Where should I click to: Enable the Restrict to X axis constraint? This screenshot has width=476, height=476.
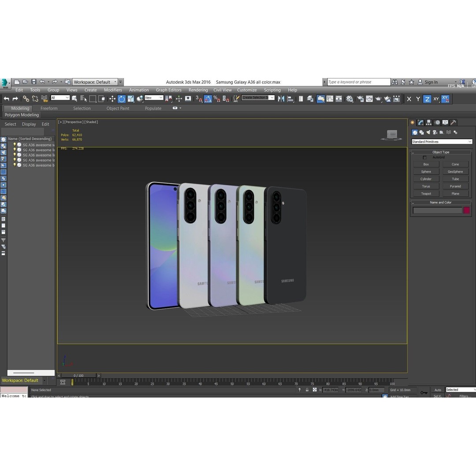click(x=409, y=99)
